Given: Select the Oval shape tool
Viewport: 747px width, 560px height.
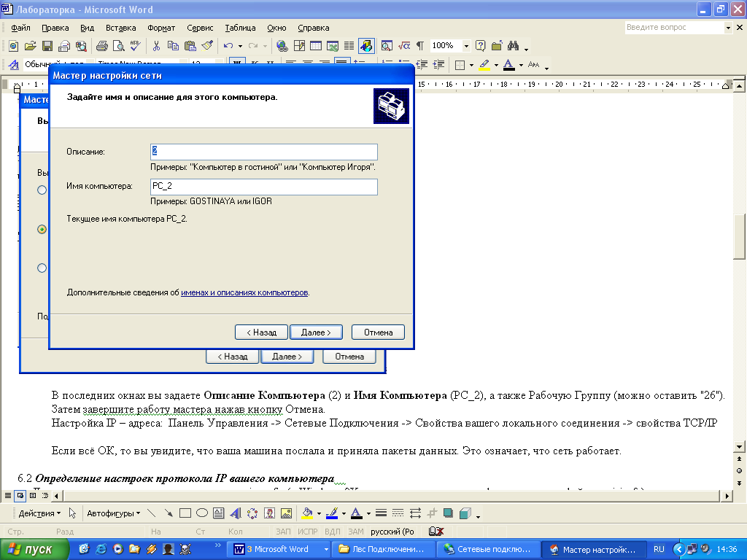Looking at the screenshot, I should 202,513.
